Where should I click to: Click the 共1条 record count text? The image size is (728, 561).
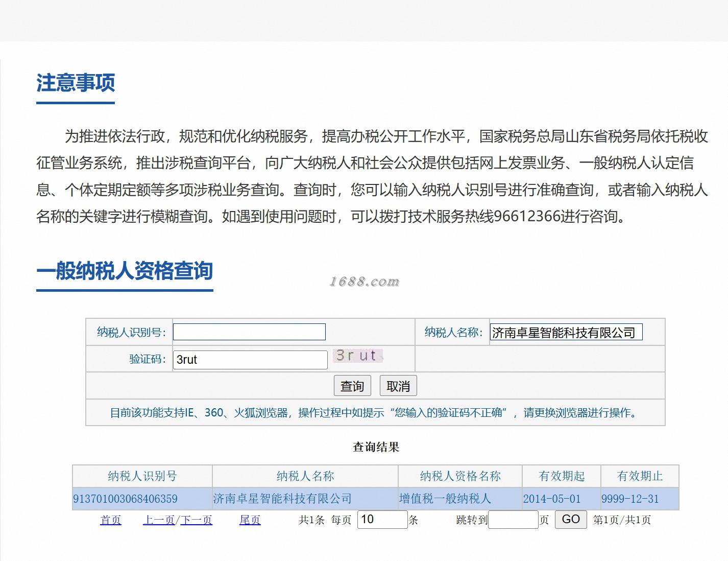pyautogui.click(x=311, y=520)
